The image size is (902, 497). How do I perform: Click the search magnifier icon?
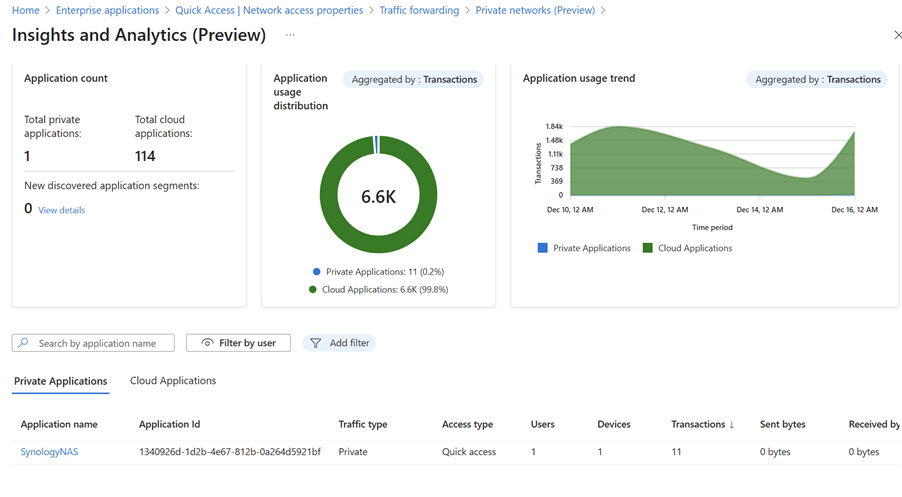(x=25, y=343)
